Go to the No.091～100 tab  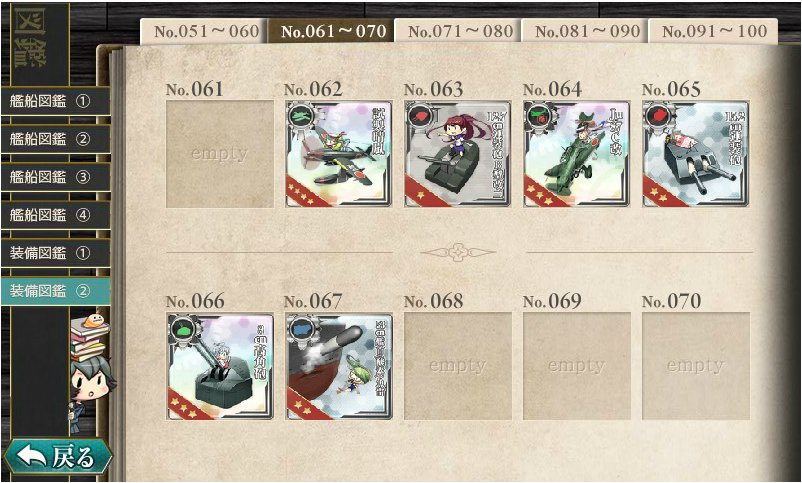[x=713, y=31]
